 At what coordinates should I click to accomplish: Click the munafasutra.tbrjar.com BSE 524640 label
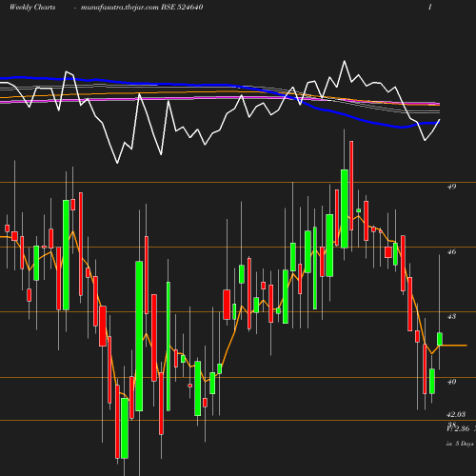pyautogui.click(x=142, y=8)
